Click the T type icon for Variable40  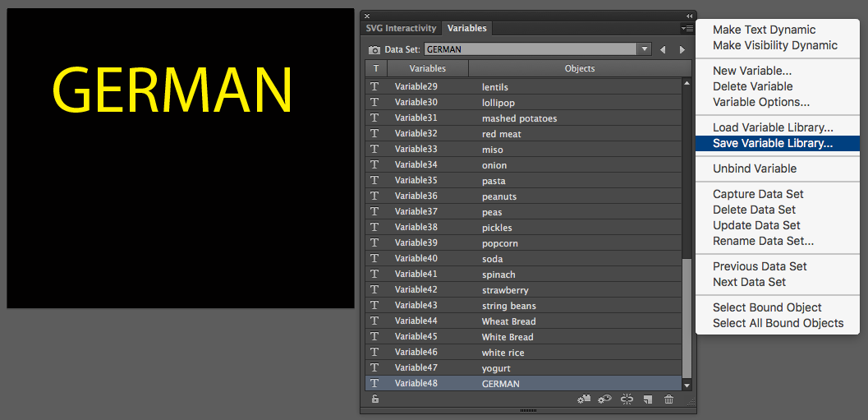click(x=374, y=259)
